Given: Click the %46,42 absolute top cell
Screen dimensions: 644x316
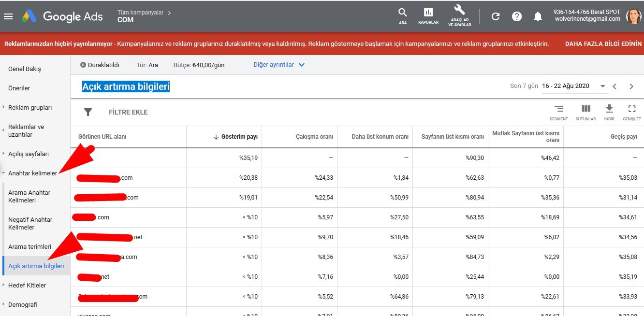Looking at the screenshot, I should [550, 158].
